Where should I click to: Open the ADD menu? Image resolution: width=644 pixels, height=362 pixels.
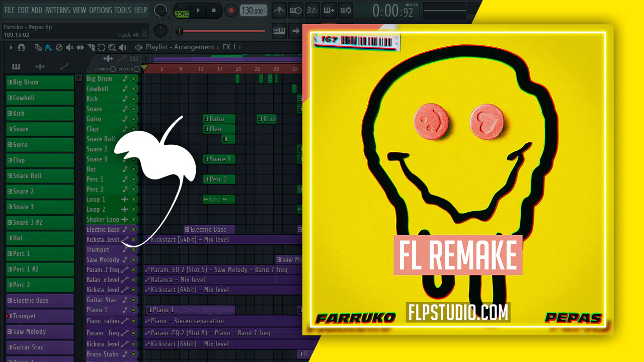37,10
